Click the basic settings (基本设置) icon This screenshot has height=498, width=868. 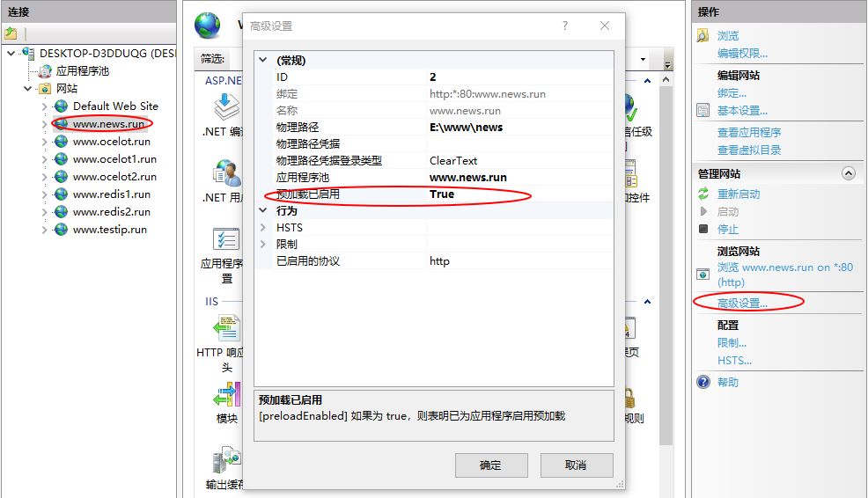(x=703, y=111)
